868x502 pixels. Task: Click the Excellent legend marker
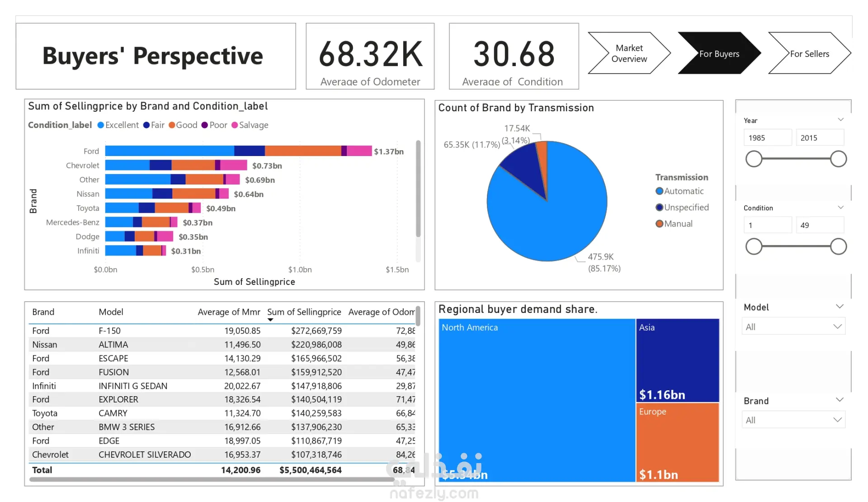[101, 125]
